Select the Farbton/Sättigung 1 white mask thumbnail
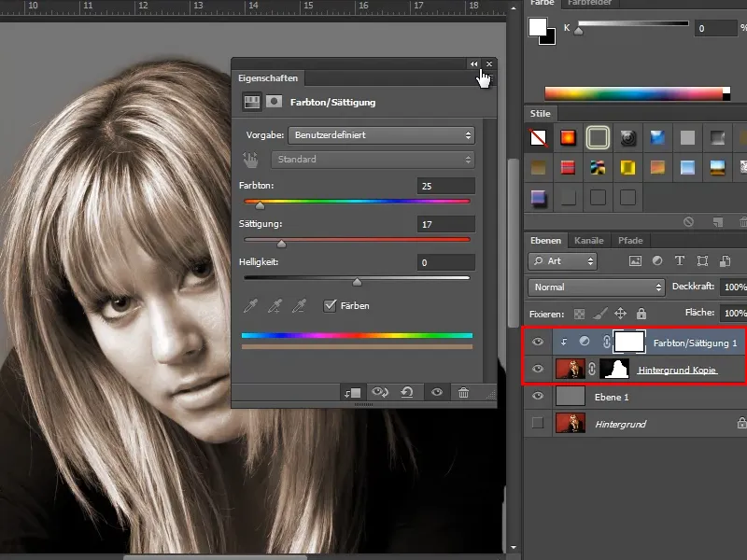 (629, 342)
